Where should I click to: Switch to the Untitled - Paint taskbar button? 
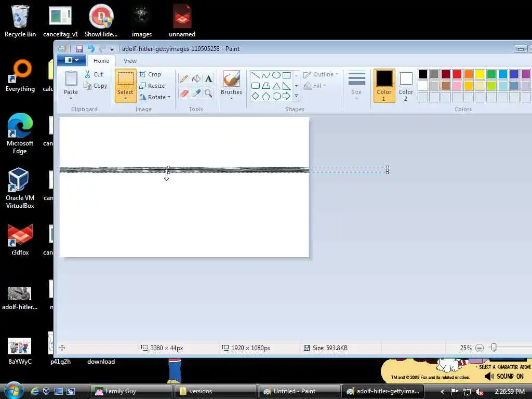tap(300, 391)
